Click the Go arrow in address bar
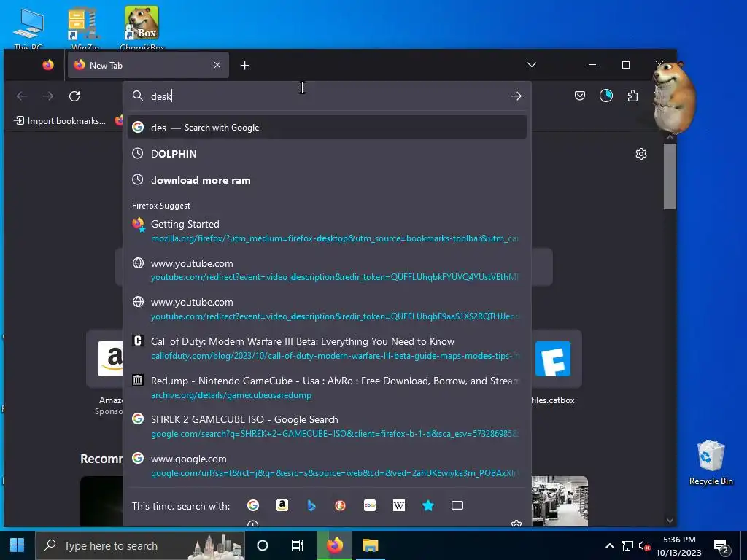The image size is (747, 560). coord(516,96)
